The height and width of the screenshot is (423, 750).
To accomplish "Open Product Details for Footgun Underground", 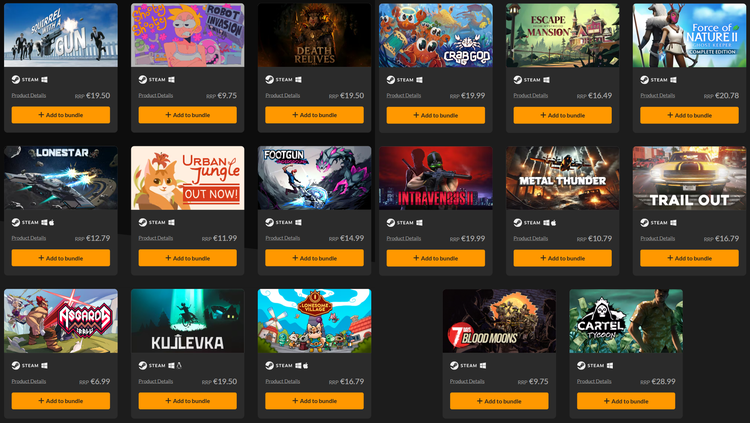I will coord(283,238).
